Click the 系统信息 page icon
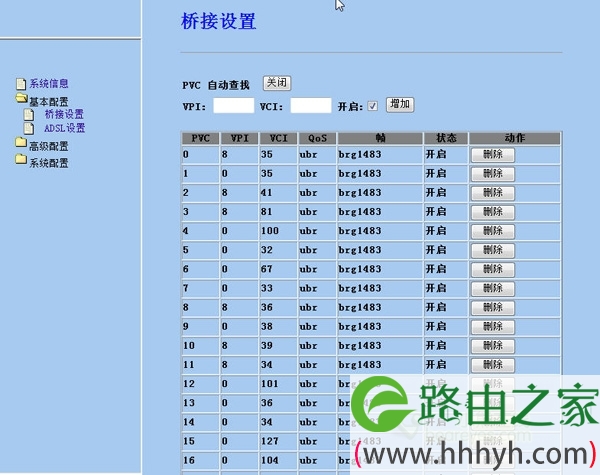The height and width of the screenshot is (475, 600). click(x=21, y=84)
